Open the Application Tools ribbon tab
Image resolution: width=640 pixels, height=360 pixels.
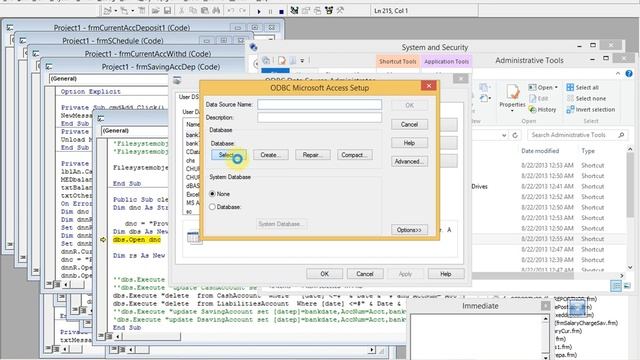tap(447, 61)
